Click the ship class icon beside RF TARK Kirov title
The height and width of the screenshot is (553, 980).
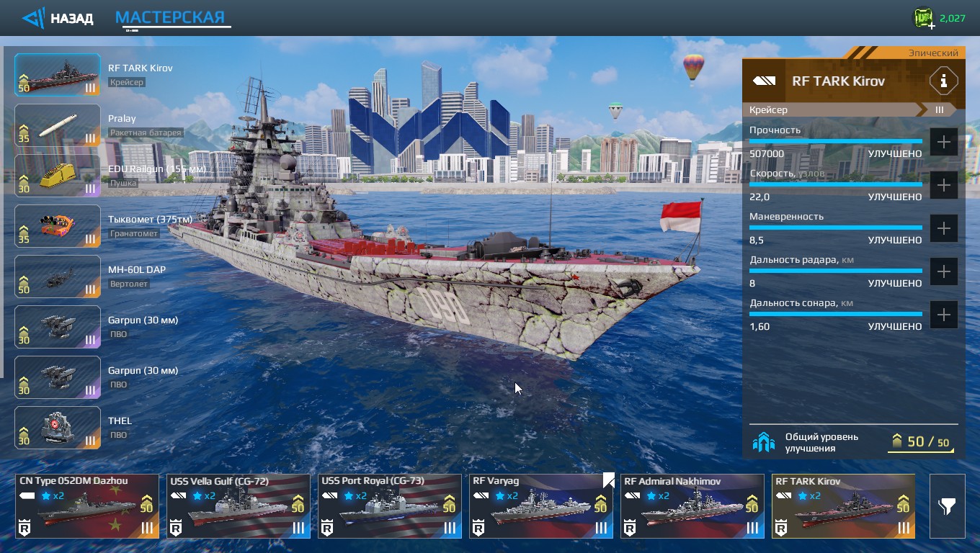(765, 81)
